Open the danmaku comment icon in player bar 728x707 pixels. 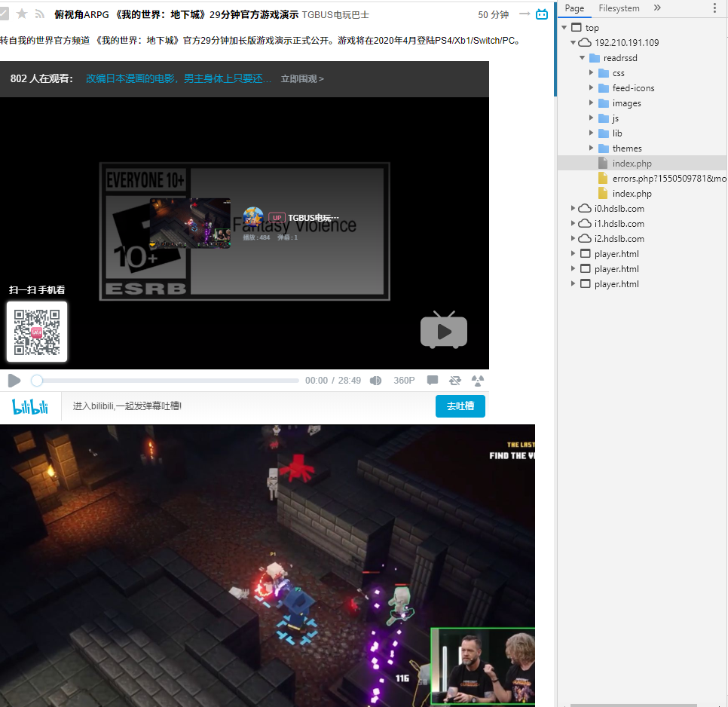(x=432, y=381)
